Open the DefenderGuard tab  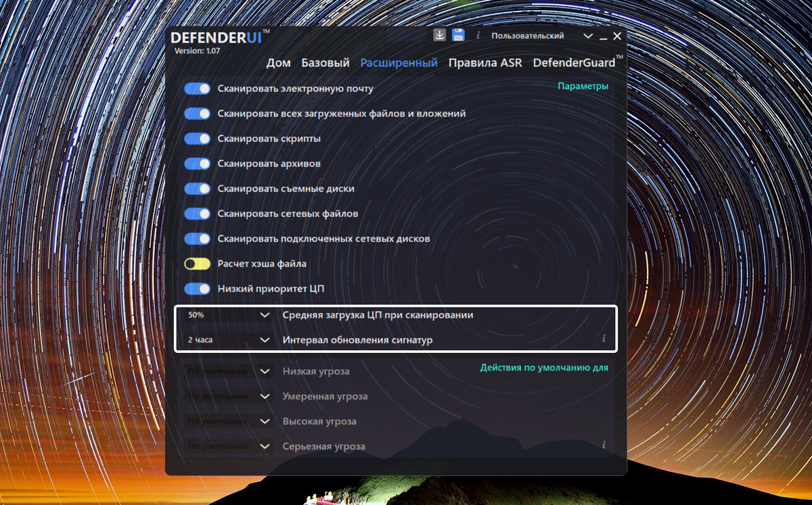(577, 63)
